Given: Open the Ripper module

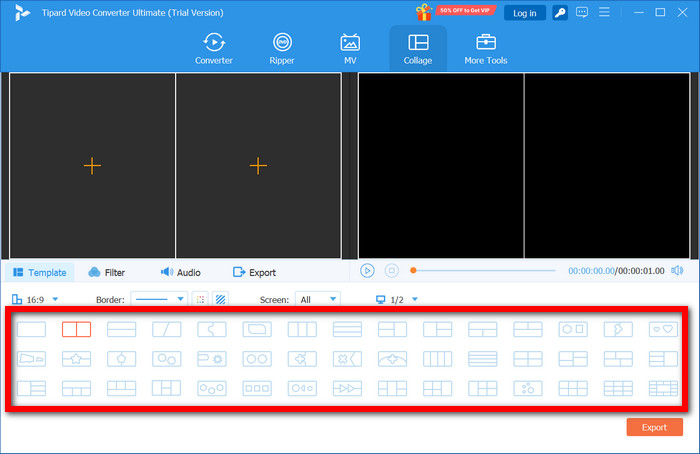Looking at the screenshot, I should tap(282, 48).
